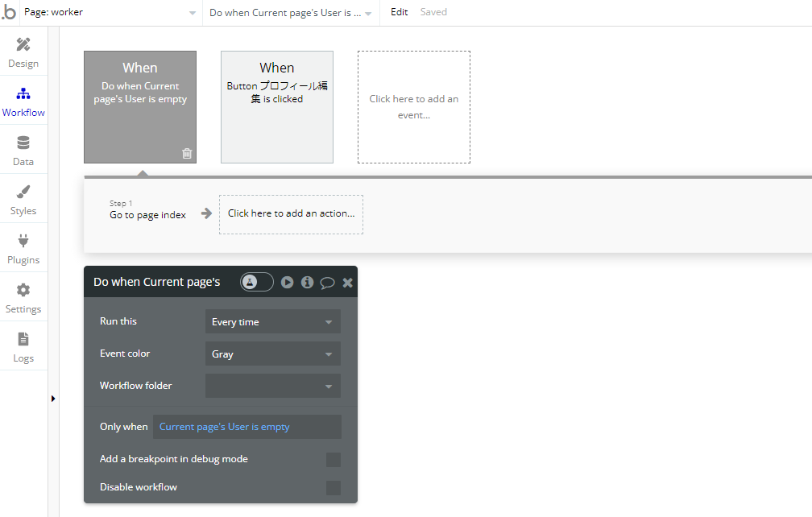The height and width of the screenshot is (517, 812).
Task: Expand the collapsed side panel arrow
Action: click(53, 399)
